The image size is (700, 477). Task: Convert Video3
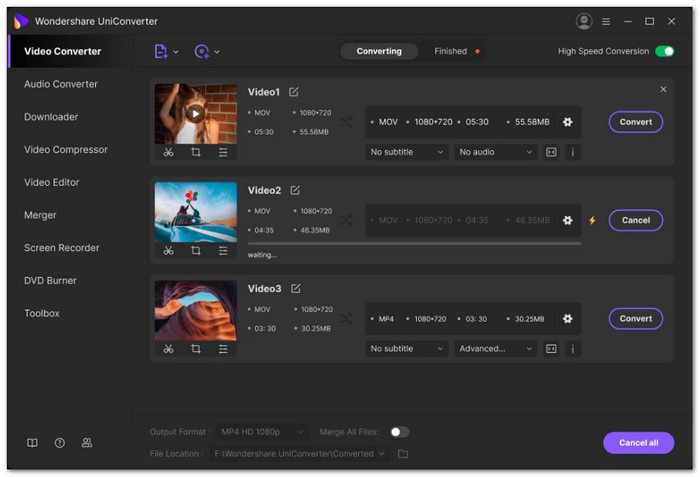pos(636,318)
